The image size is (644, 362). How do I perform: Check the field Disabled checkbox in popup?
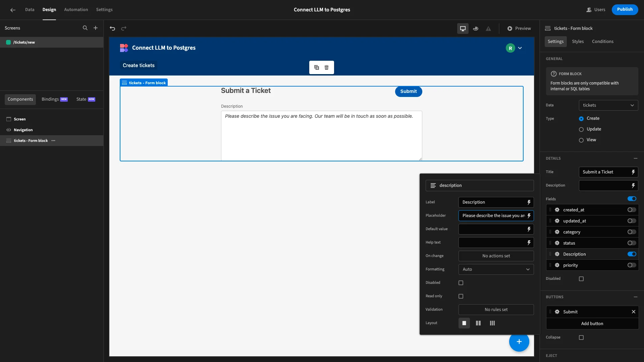point(461,283)
